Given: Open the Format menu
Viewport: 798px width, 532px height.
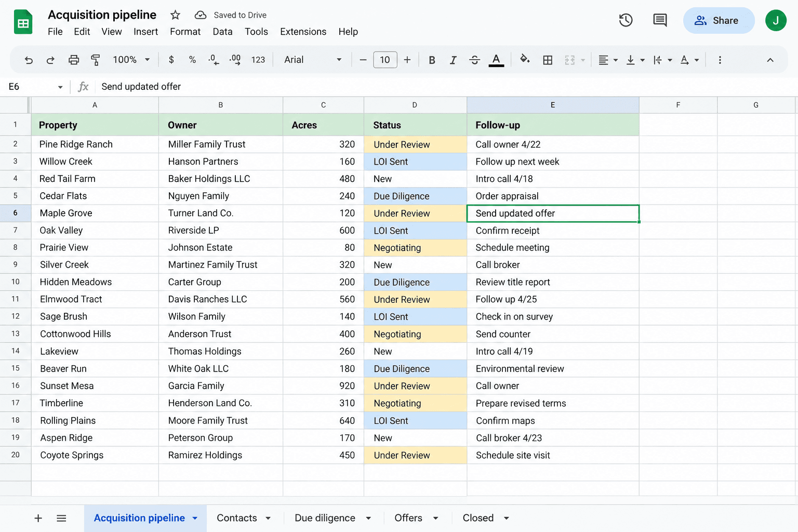Looking at the screenshot, I should [185, 32].
